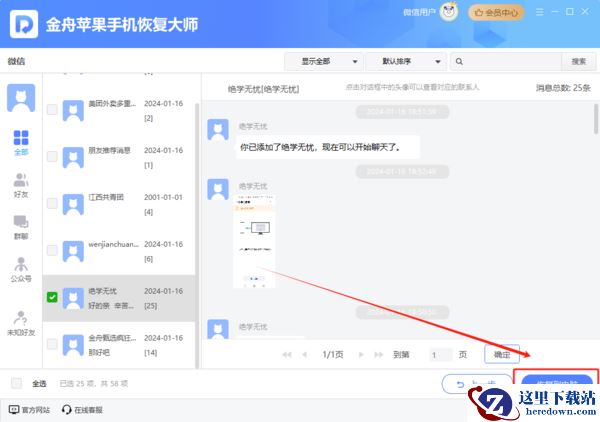
Task: Open 江西共青团 contact avatar in list
Action: pyautogui.click(x=73, y=204)
